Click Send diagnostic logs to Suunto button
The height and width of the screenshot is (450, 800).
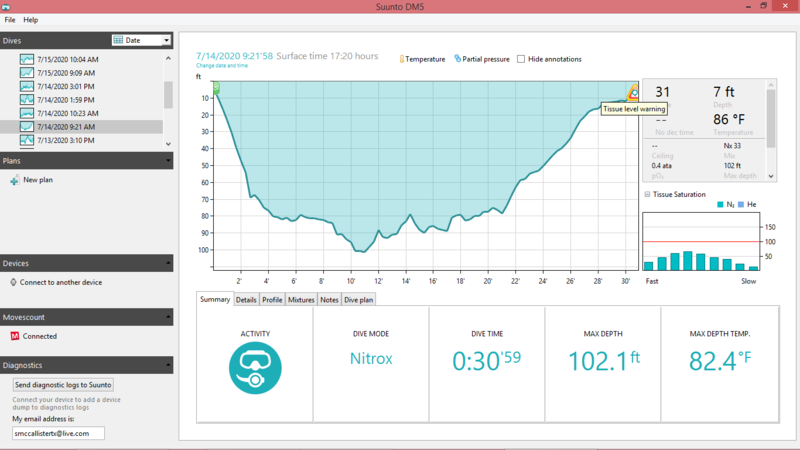pyautogui.click(x=64, y=384)
